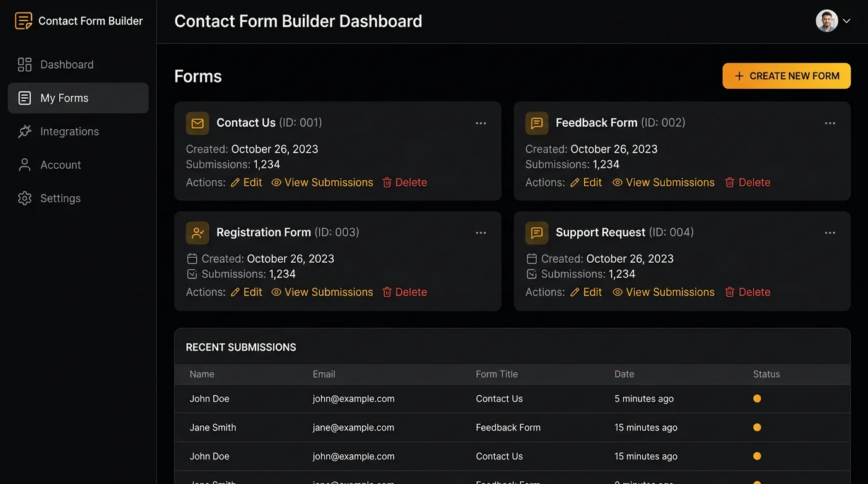The width and height of the screenshot is (868, 484).
Task: Click status dot in 5 minutes ago row
Action: click(x=757, y=399)
